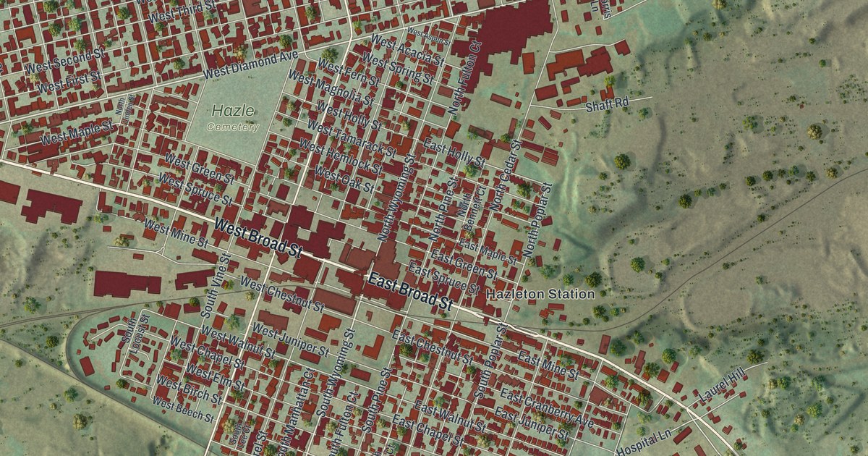
Task: Select the East Cranberry Ave label
Action: point(547,410)
